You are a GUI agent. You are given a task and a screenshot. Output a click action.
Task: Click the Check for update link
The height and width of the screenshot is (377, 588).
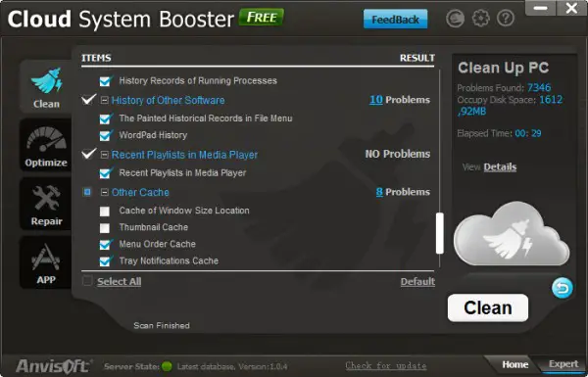click(386, 365)
